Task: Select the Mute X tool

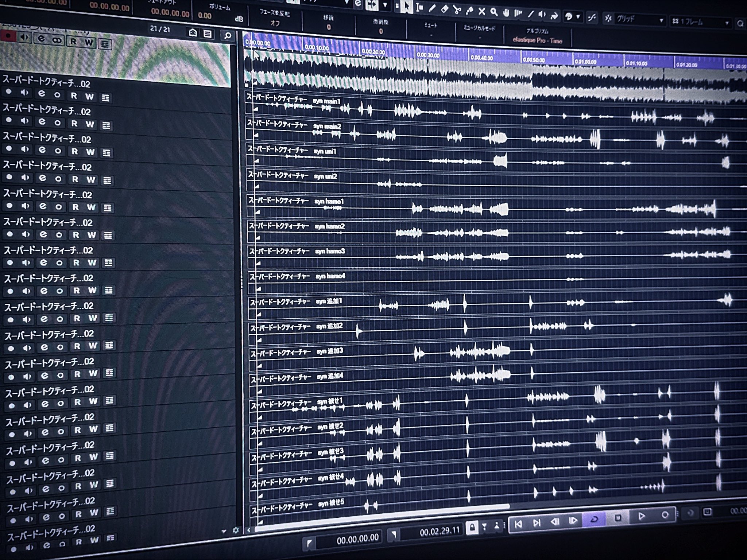Action: coord(481,12)
